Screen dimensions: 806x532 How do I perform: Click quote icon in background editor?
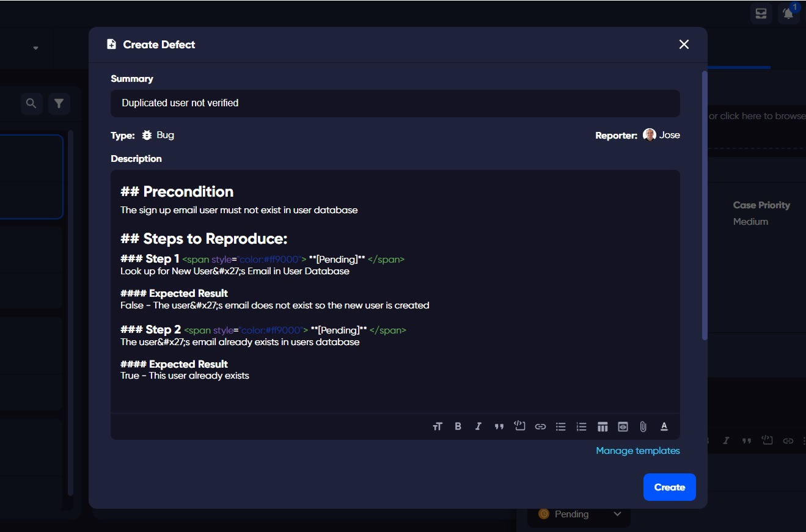[746, 440]
